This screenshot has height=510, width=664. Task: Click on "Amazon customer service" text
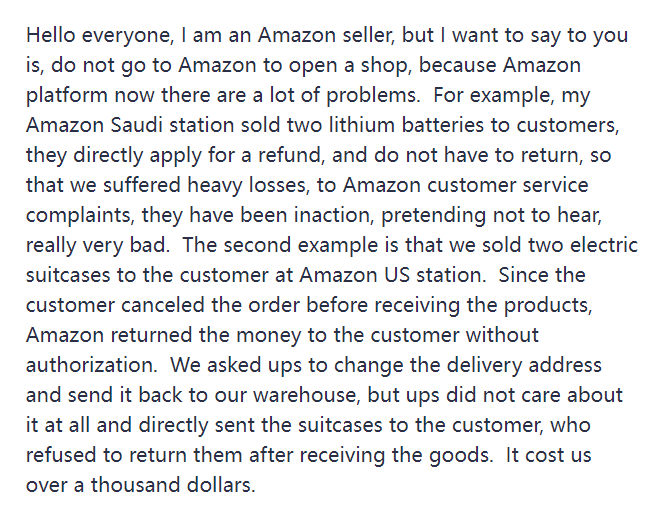tap(465, 185)
